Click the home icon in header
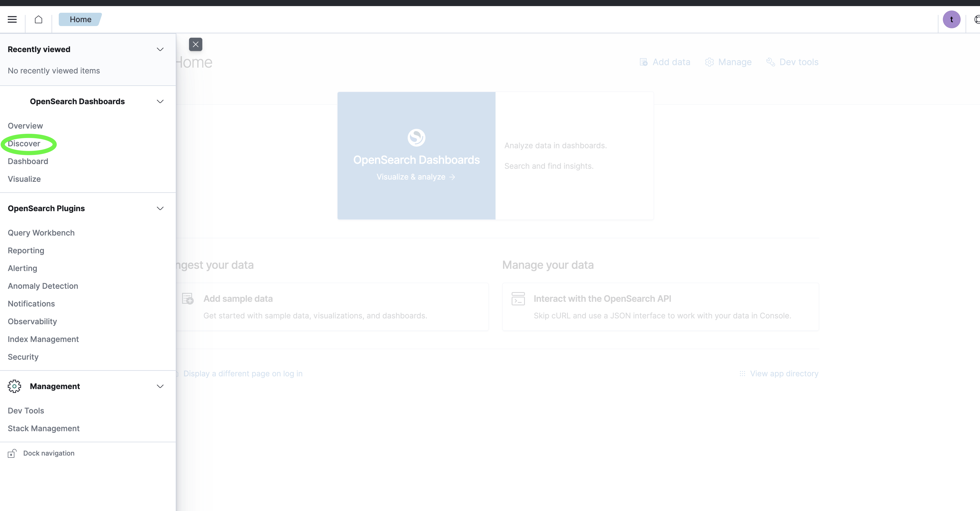Image resolution: width=980 pixels, height=511 pixels. tap(39, 19)
